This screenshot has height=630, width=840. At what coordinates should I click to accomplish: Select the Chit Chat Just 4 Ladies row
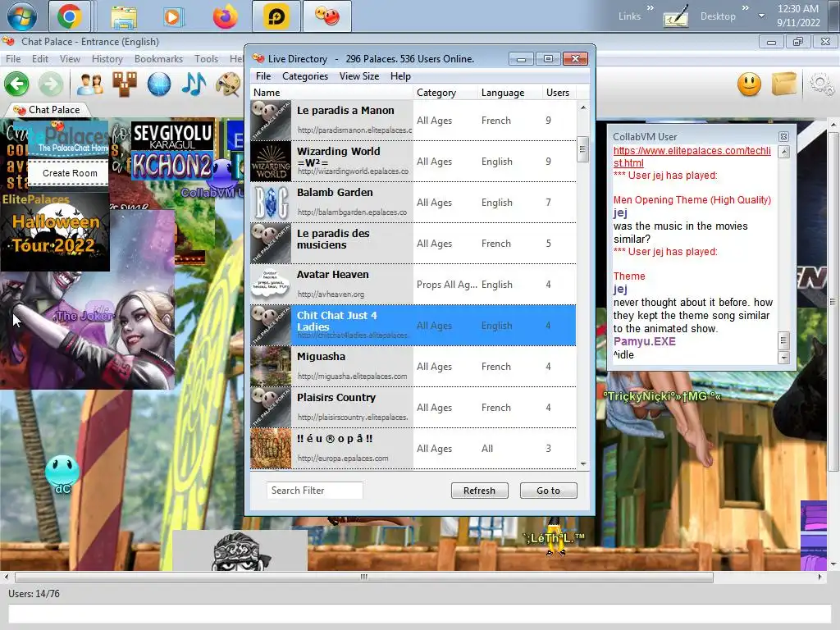[x=413, y=325]
